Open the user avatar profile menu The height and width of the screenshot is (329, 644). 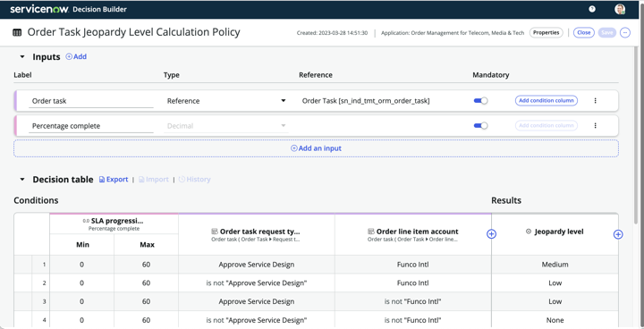[x=620, y=9]
